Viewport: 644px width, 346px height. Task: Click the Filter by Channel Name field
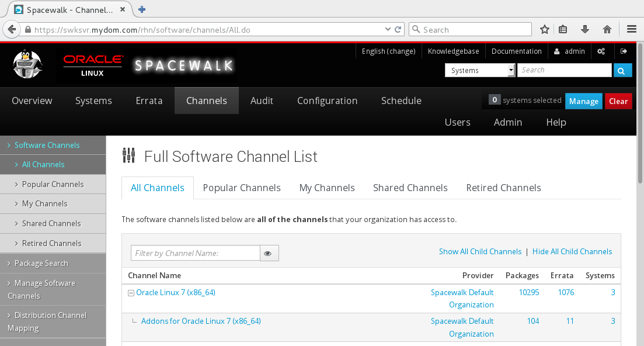tap(196, 253)
